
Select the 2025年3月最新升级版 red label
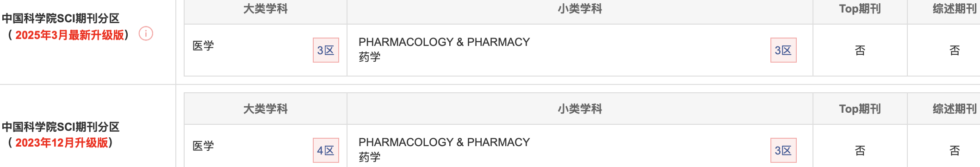point(70,35)
